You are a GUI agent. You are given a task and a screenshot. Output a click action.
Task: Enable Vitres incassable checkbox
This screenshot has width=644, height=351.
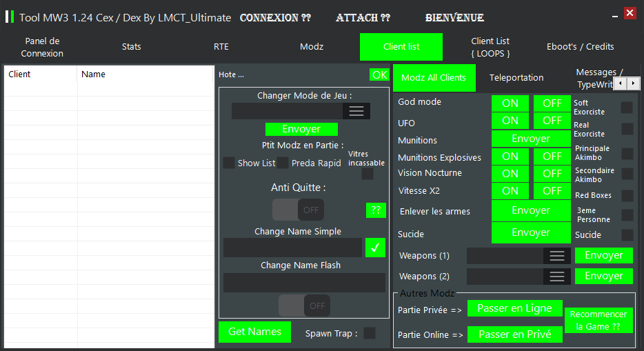[368, 174]
